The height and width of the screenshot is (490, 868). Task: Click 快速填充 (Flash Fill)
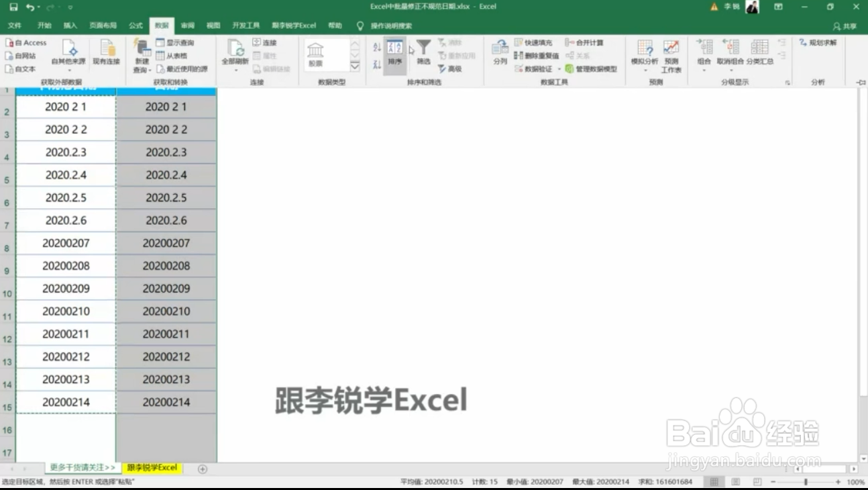[x=533, y=43]
